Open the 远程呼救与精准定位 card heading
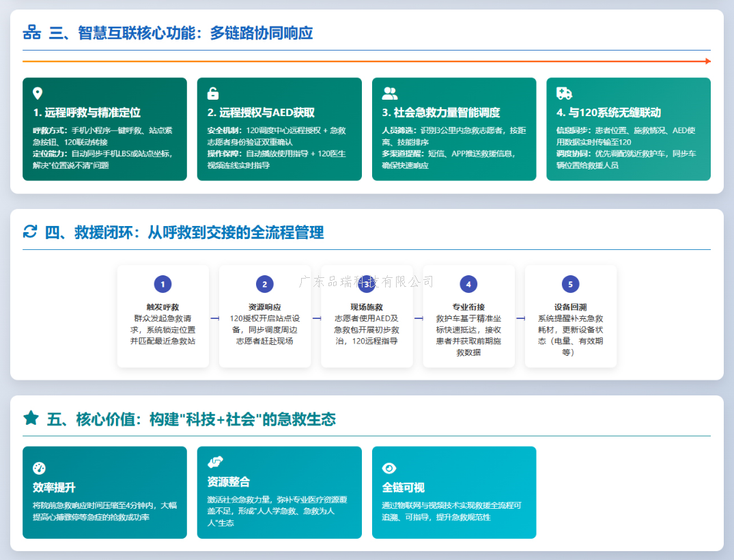 [87, 113]
